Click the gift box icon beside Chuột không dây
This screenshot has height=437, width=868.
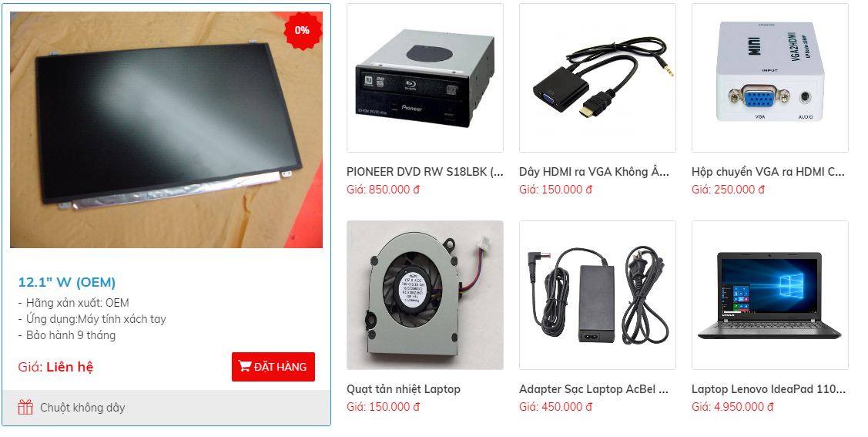[25, 407]
